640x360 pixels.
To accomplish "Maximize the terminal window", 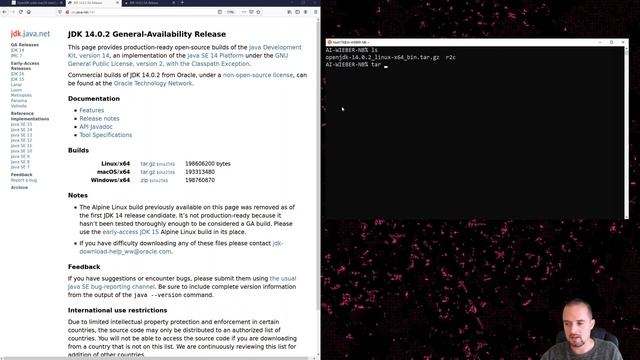I will (611, 42).
